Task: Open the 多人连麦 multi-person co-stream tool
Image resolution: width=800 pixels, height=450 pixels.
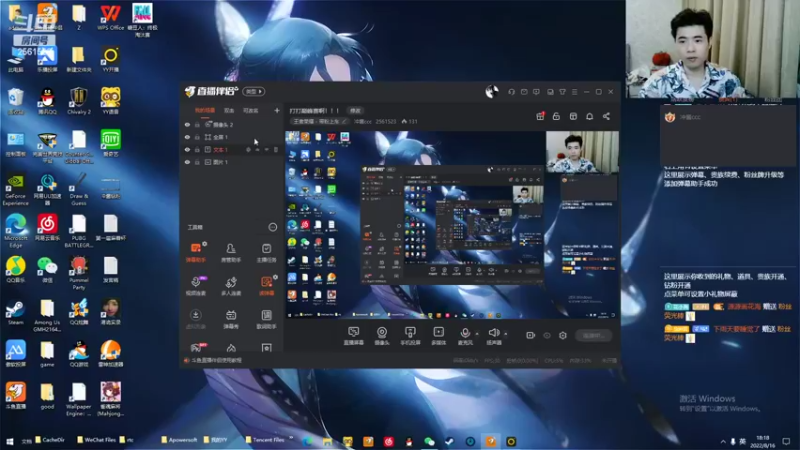Action: (231, 286)
